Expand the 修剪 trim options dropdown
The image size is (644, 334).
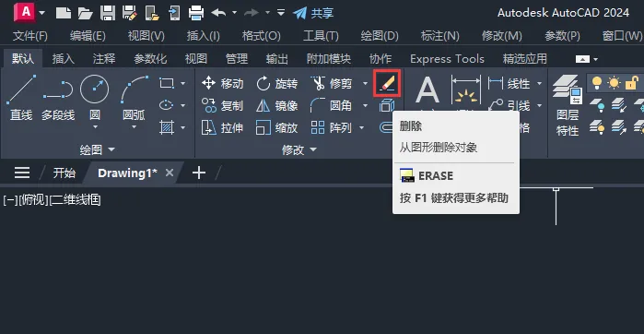click(365, 83)
